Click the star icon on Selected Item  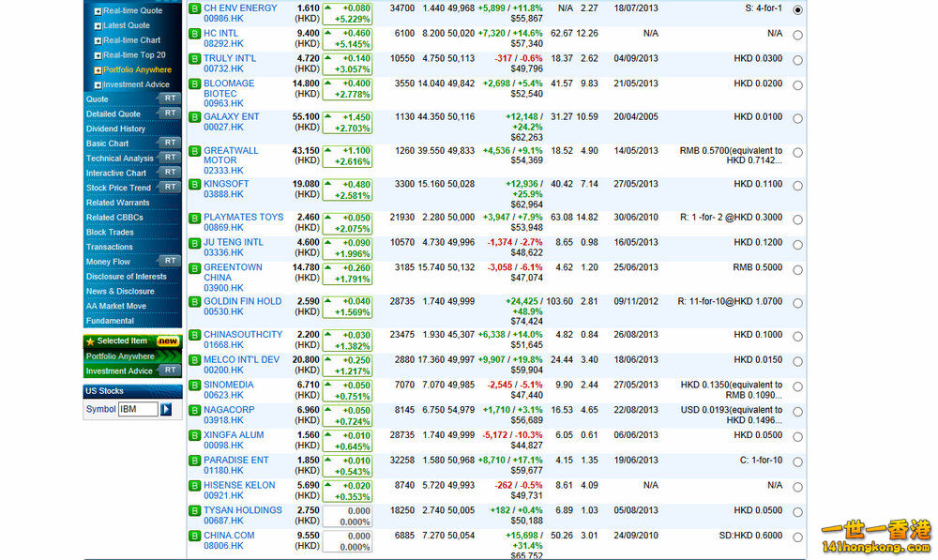point(90,341)
